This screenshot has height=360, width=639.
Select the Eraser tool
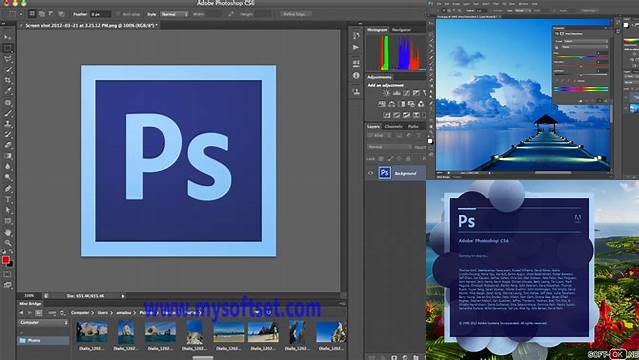click(7, 145)
